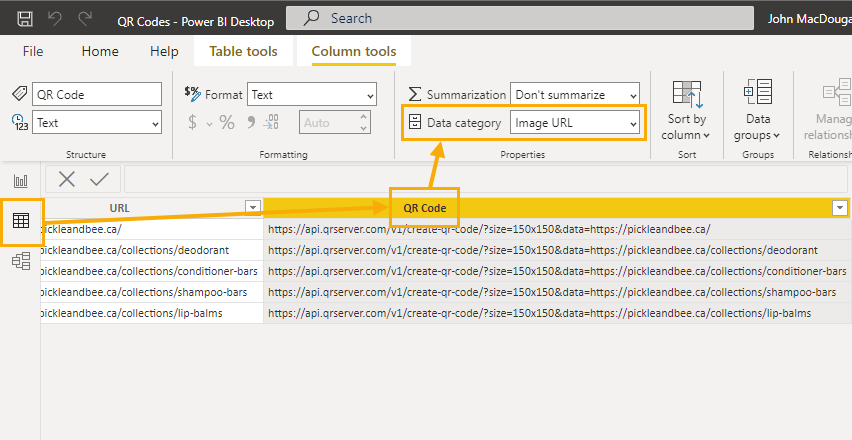Select the Column tools tab

(354, 51)
